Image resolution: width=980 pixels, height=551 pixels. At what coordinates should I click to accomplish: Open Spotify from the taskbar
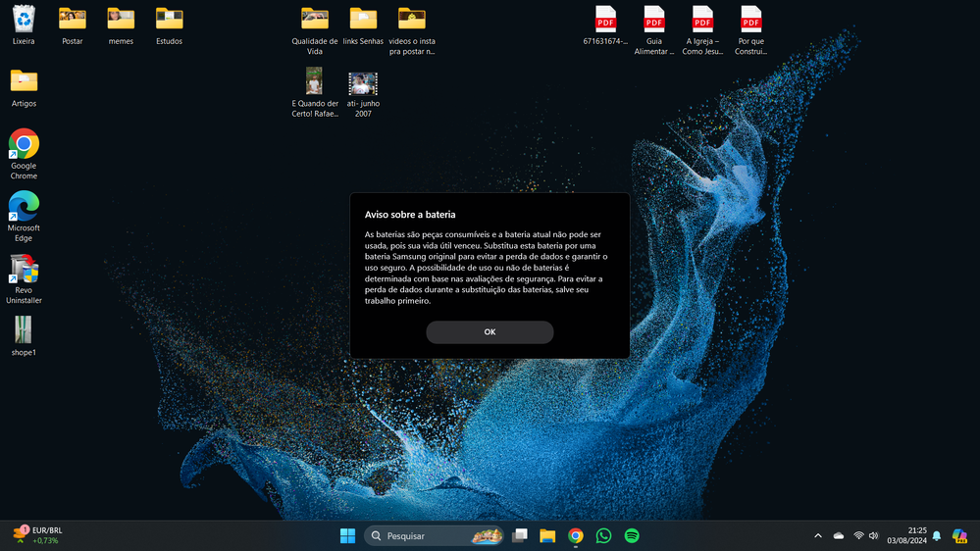pyautogui.click(x=632, y=536)
